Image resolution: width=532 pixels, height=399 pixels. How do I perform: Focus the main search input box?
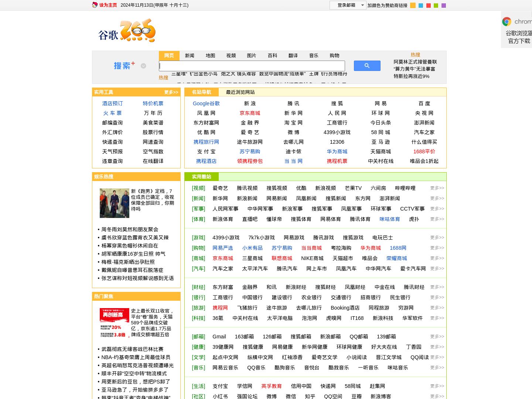(252, 66)
